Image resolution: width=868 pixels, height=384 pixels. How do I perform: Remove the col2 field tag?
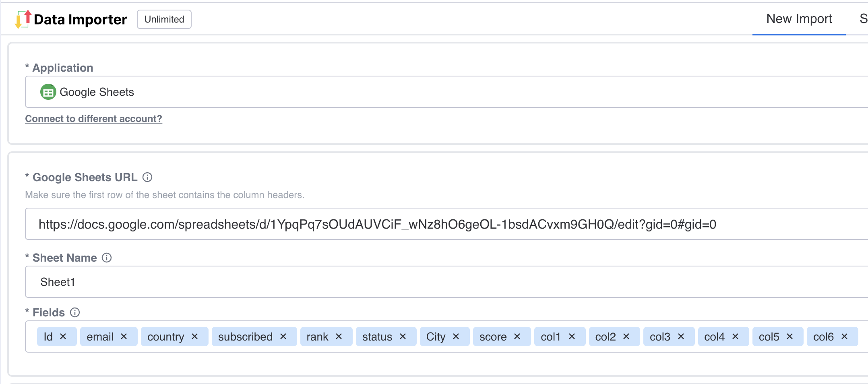click(x=626, y=337)
